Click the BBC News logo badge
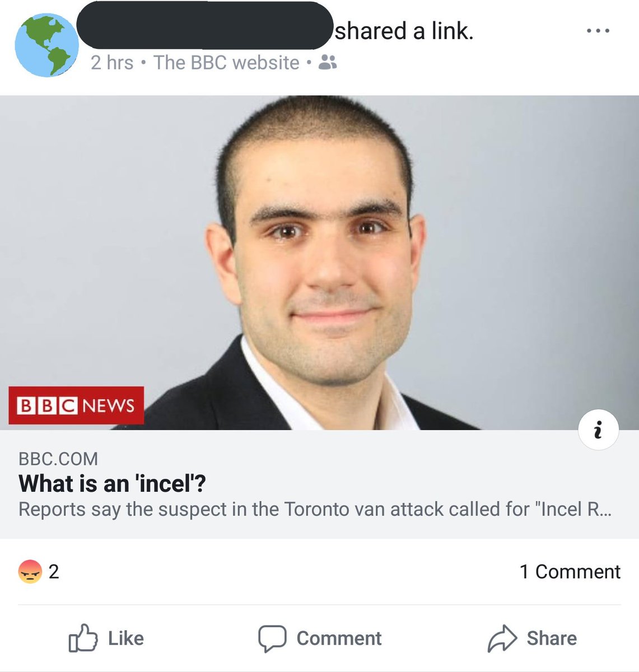The image size is (639, 672). 76,405
